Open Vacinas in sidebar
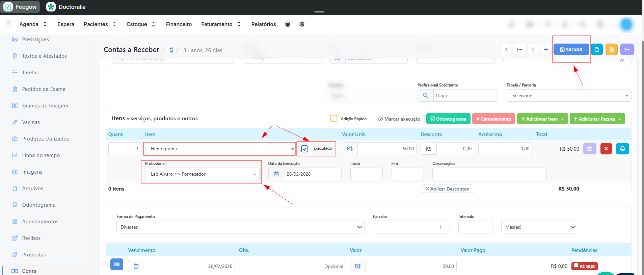The width and height of the screenshot is (644, 275). (31, 122)
